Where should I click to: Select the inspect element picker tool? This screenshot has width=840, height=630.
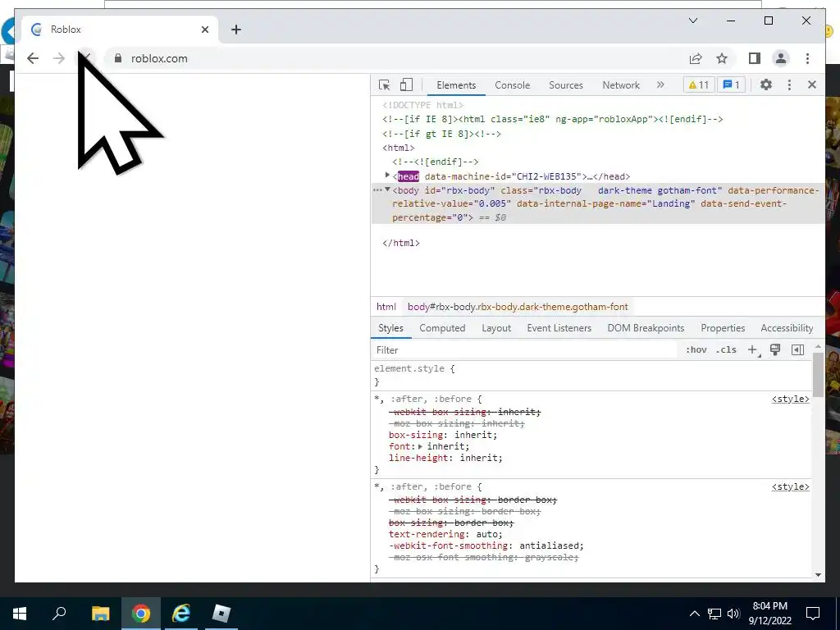tap(384, 84)
